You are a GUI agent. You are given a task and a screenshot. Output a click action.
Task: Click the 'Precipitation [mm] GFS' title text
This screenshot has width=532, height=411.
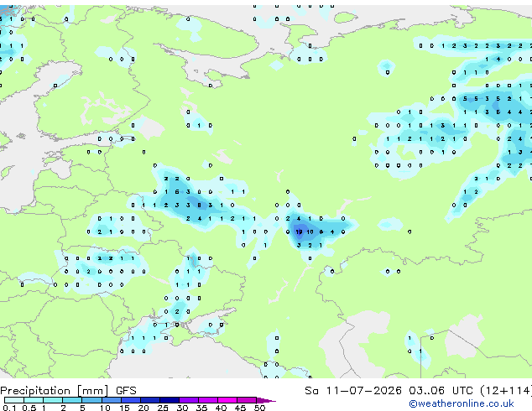click(x=68, y=391)
